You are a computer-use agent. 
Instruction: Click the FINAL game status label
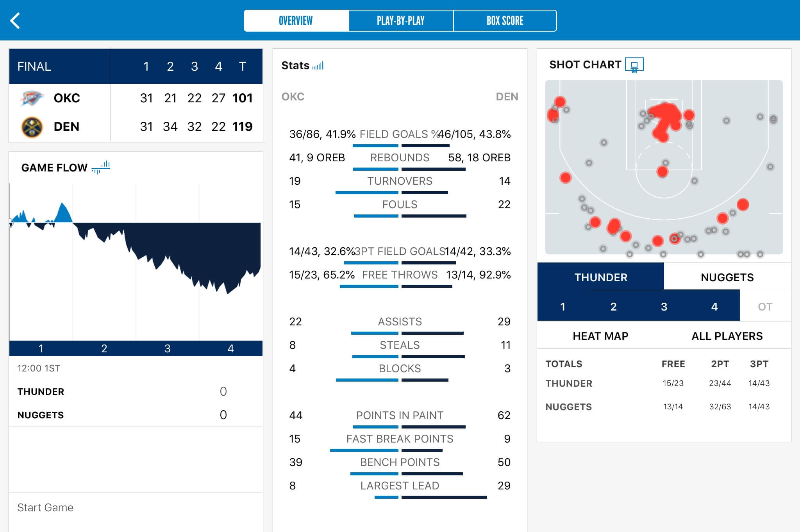[34, 66]
